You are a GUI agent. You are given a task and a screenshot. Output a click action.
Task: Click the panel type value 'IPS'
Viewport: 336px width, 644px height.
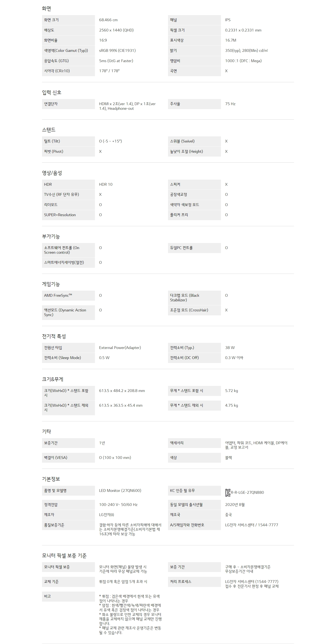pyautogui.click(x=228, y=20)
